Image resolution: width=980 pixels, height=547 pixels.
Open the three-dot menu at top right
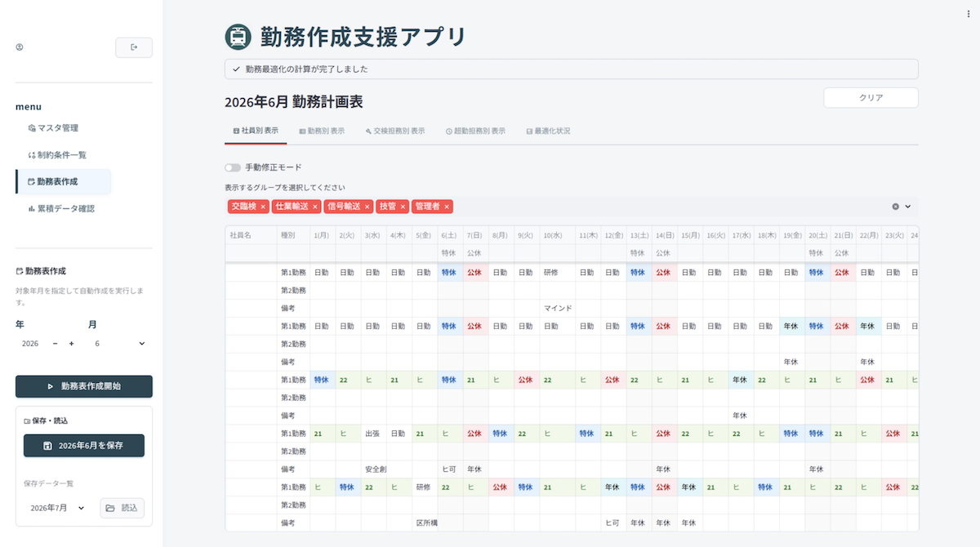[x=969, y=14]
